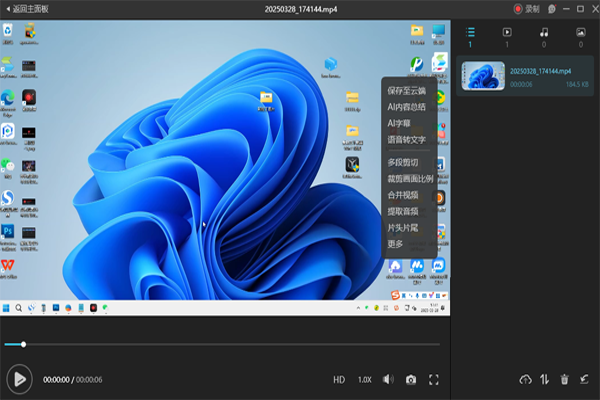The image size is (600, 400).
Task: Click the video preview area
Action: 225,168
